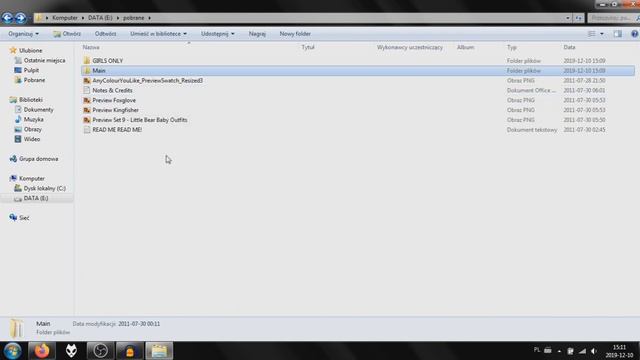Create a folder with Nowy folder
The image size is (640, 360).
tap(295, 34)
